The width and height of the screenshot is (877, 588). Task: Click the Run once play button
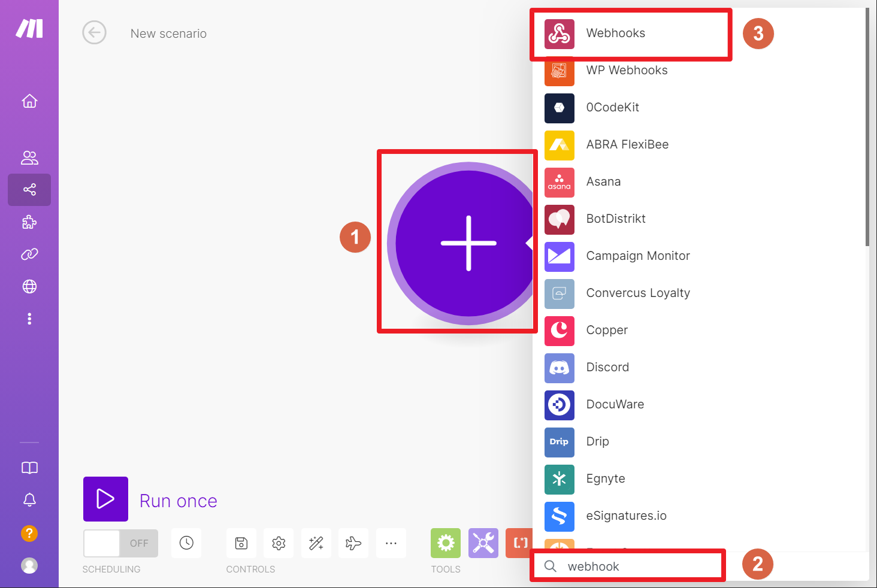[105, 499]
